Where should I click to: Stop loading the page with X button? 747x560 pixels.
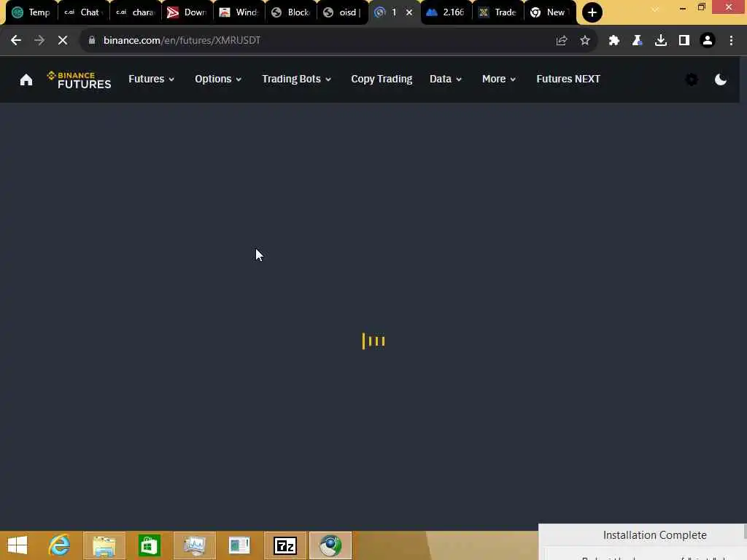click(x=63, y=41)
